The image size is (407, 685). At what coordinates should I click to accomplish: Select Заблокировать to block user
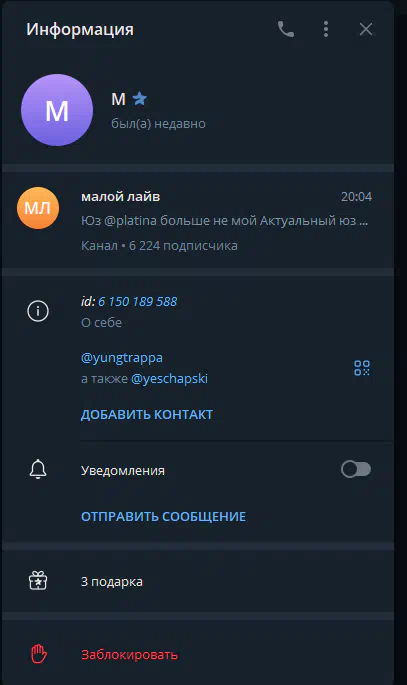(x=129, y=655)
